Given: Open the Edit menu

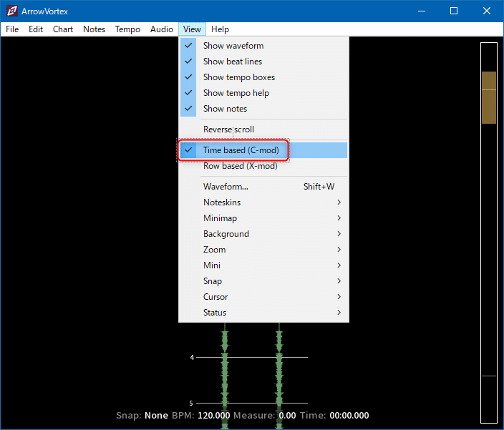Looking at the screenshot, I should point(36,29).
